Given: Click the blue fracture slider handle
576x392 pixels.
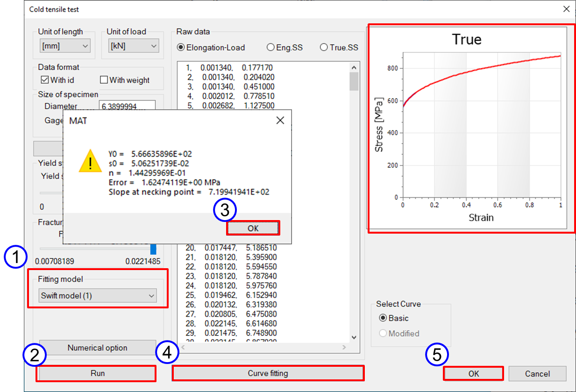Looking at the screenshot, I should (x=153, y=248).
